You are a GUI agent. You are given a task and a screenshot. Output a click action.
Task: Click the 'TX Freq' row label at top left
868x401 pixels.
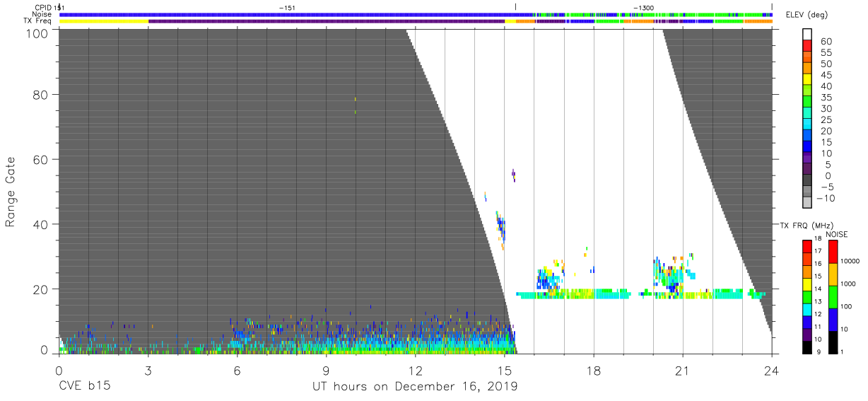(38, 21)
